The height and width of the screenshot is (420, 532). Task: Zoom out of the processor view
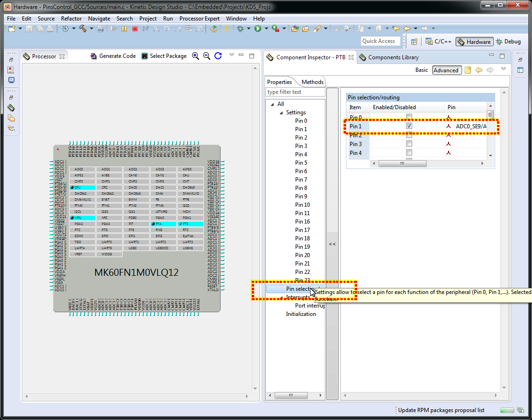coord(207,56)
